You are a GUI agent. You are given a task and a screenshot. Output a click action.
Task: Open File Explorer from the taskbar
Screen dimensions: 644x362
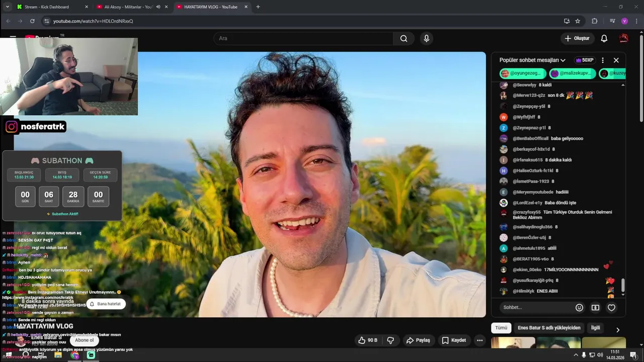point(58,355)
